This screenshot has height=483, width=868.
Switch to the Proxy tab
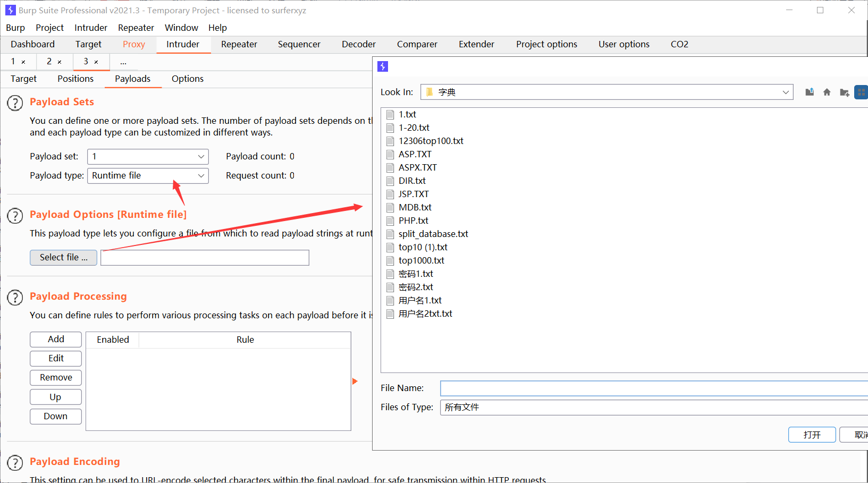134,44
